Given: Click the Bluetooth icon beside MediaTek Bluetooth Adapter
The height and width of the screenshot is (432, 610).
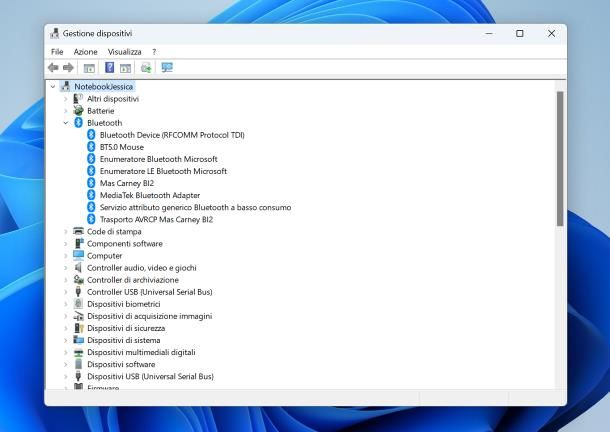Looking at the screenshot, I should [x=91, y=195].
